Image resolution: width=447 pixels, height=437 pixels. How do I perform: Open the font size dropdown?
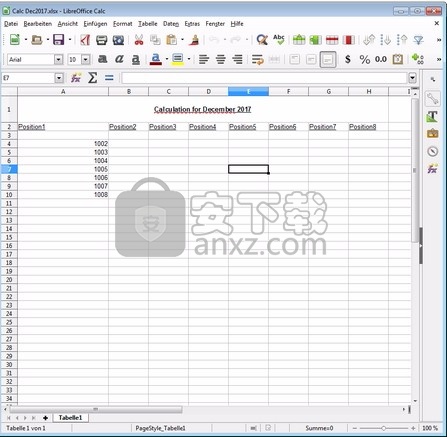(x=86, y=60)
